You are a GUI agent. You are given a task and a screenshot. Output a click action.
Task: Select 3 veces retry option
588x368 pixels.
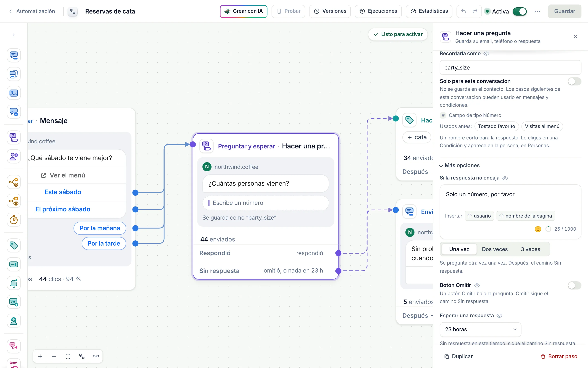click(x=530, y=249)
